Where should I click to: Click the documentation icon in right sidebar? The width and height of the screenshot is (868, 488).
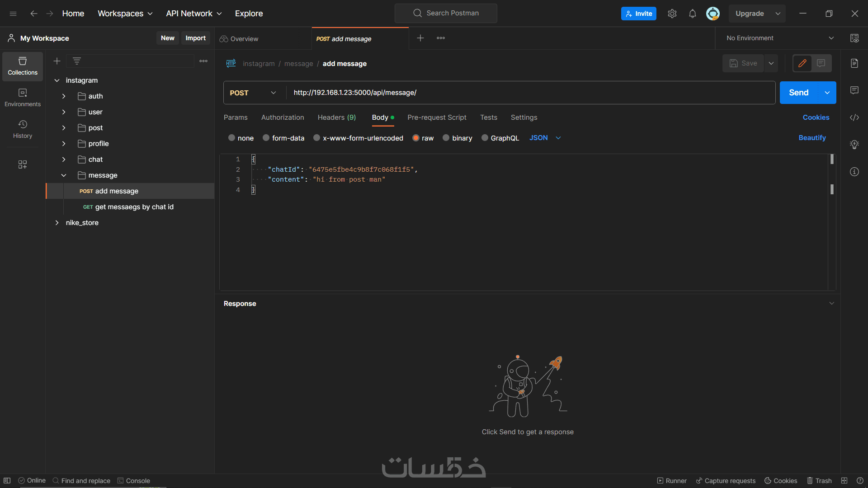(854, 63)
